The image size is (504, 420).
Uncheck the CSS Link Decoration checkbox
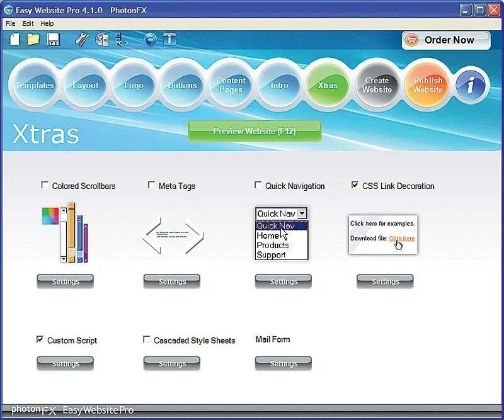(x=355, y=185)
